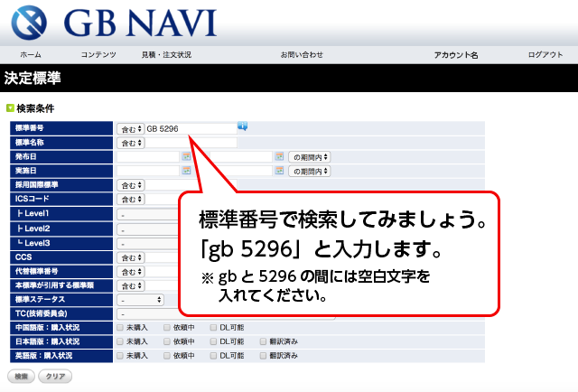Image resolution: width=578 pixels, height=392 pixels.
Task: Open 見積・注文状況 menu item
Action: [x=166, y=54]
